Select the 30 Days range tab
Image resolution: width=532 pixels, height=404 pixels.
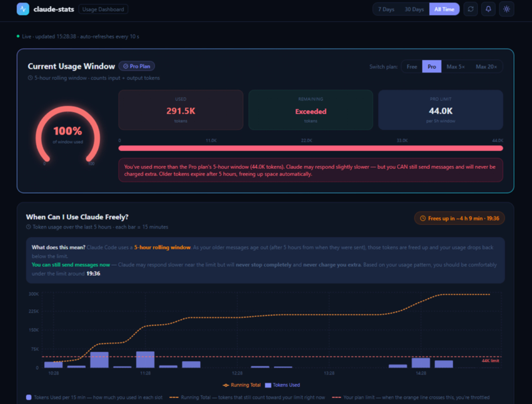(x=414, y=9)
